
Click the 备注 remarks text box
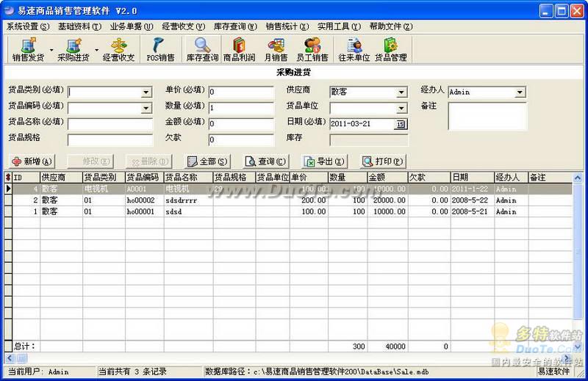coord(487,116)
